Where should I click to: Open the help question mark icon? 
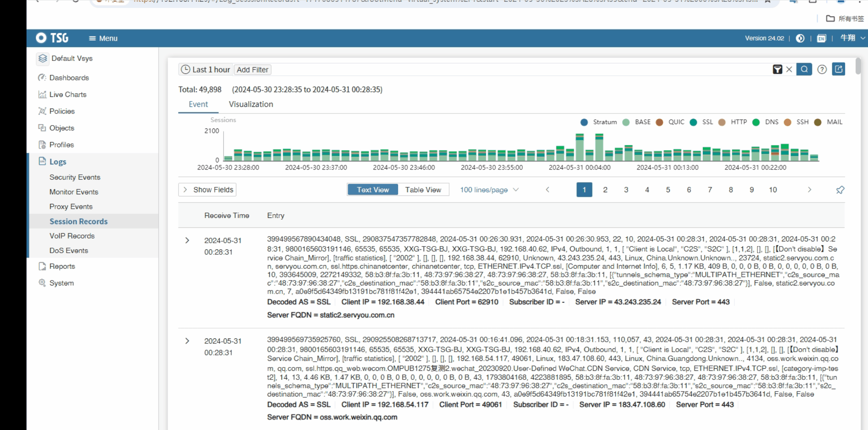pos(822,70)
